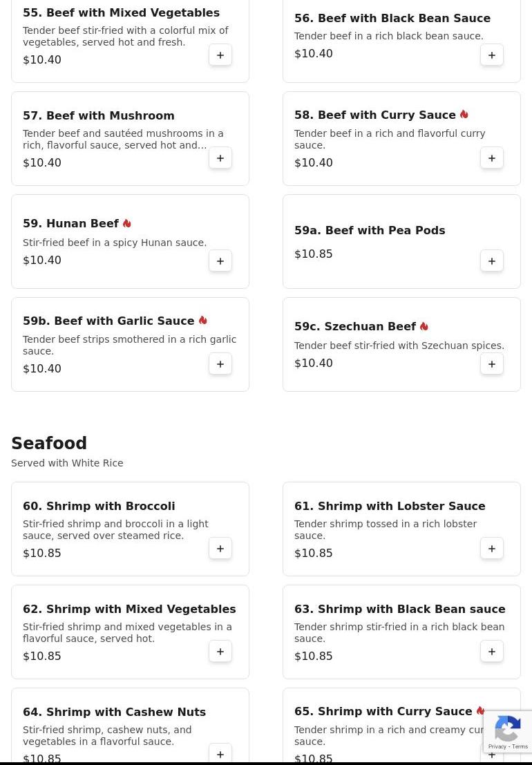Add Shrimp with Broccoli to order
Screen dimensions: 532x765
click(220, 549)
